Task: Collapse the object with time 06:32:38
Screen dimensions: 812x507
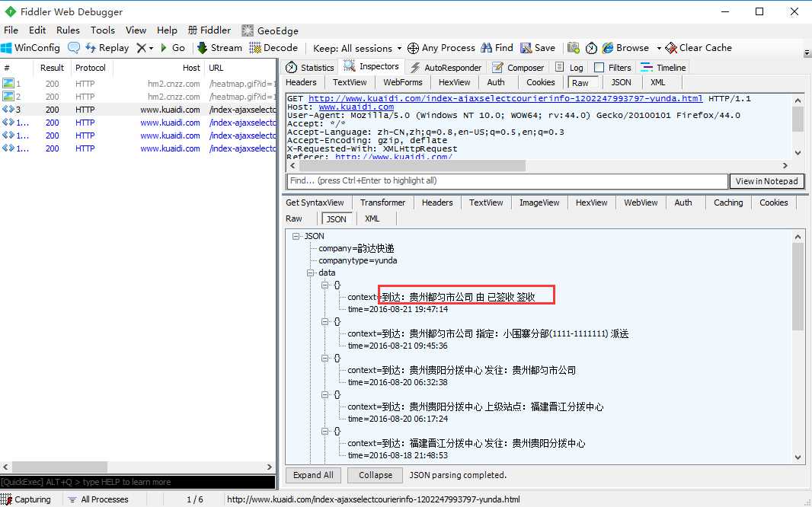Action: 325,358
